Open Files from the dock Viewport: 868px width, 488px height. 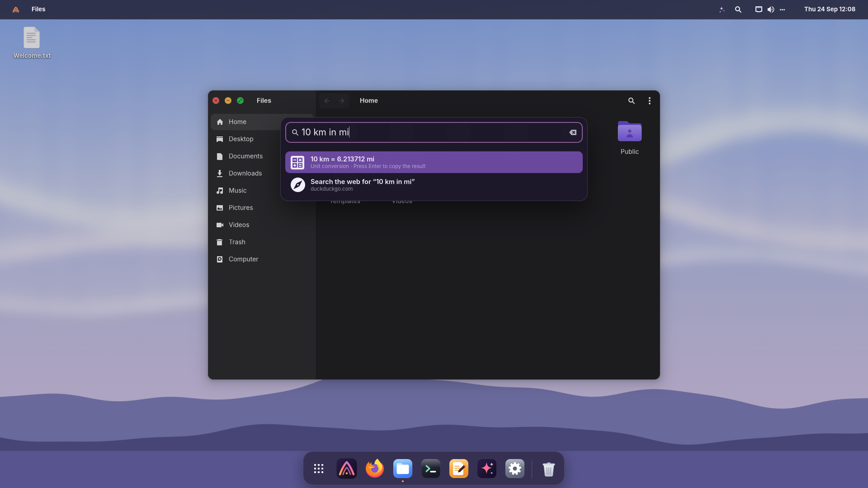tap(403, 469)
